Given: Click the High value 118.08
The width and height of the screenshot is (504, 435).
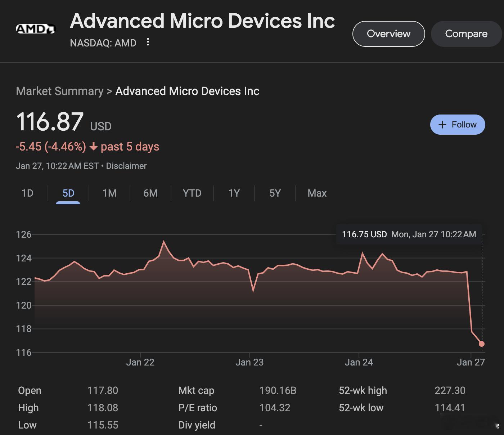Looking at the screenshot, I should tap(103, 408).
